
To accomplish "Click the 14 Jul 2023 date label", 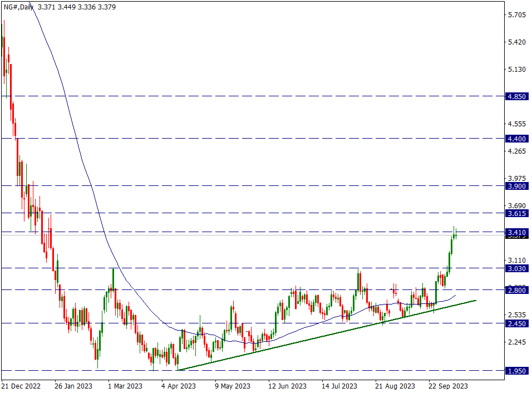I will (339, 386).
